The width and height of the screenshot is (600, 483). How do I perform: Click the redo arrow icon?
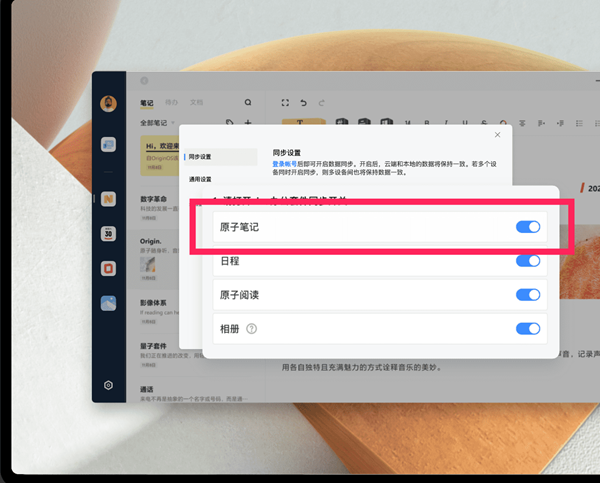pyautogui.click(x=321, y=103)
